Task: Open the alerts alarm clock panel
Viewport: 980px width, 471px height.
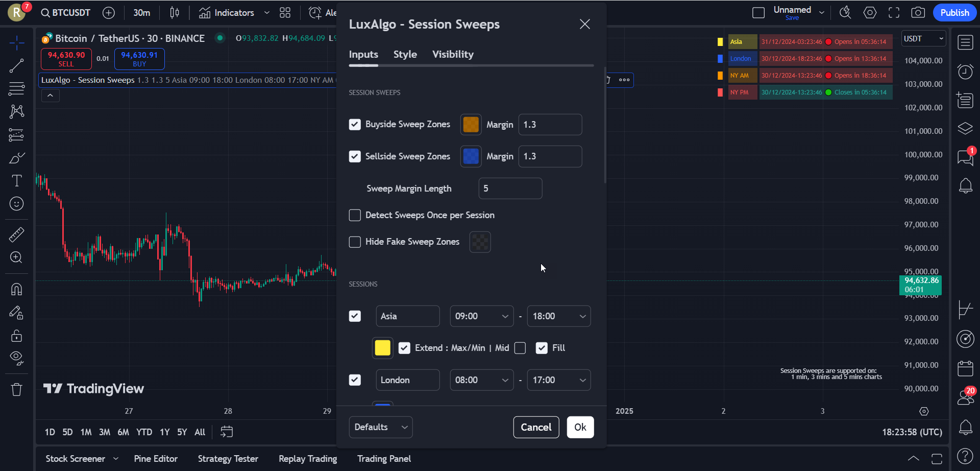Action: click(x=965, y=72)
